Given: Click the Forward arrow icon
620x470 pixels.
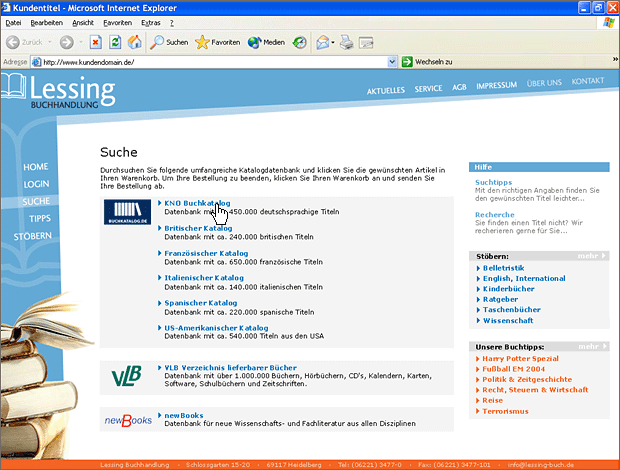Looking at the screenshot, I should [66, 42].
